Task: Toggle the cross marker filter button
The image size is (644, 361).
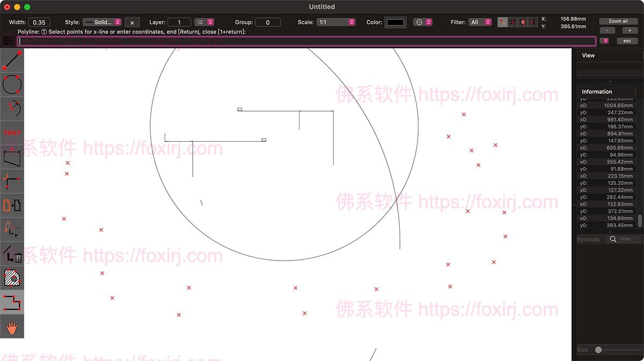Action: [514, 22]
